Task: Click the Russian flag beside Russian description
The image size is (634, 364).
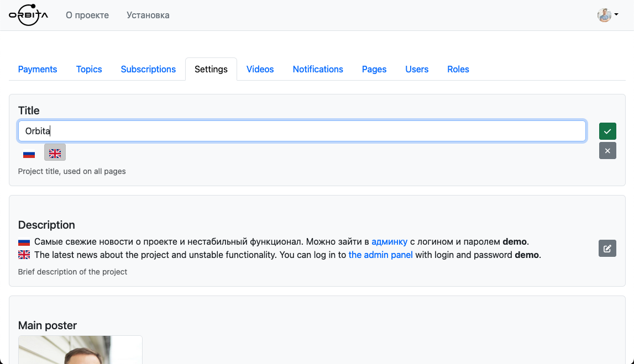Action: [24, 242]
